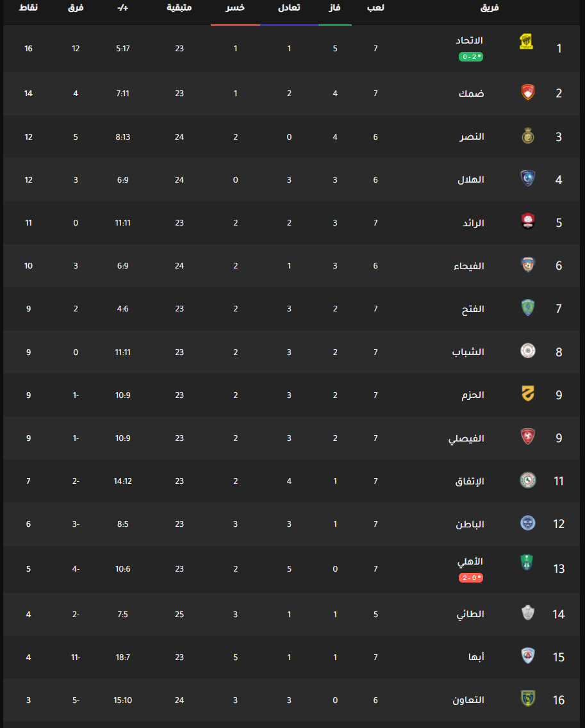Click the Al-Hilal blue crest
The image size is (585, 728).
(x=528, y=178)
